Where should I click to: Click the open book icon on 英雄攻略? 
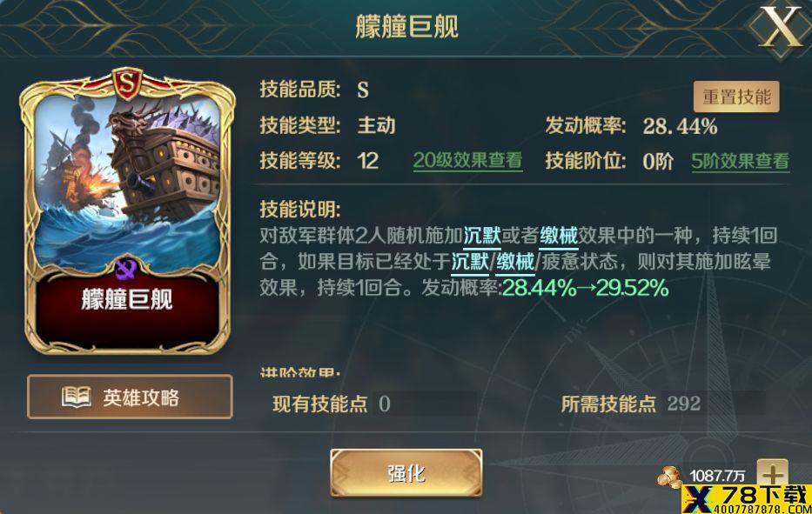(x=77, y=397)
